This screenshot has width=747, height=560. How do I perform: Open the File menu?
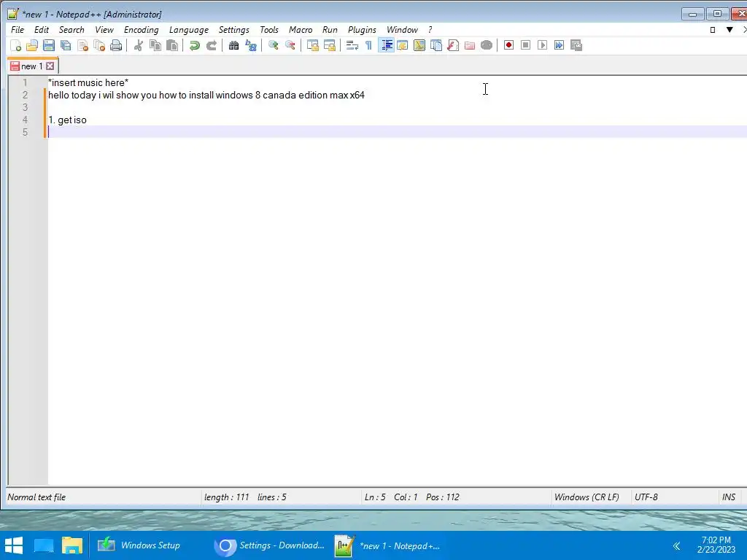click(x=18, y=29)
